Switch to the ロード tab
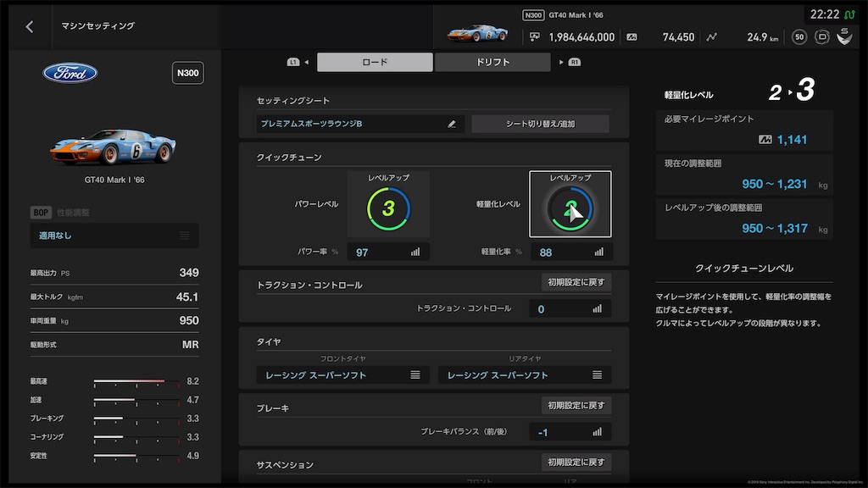 coord(375,62)
